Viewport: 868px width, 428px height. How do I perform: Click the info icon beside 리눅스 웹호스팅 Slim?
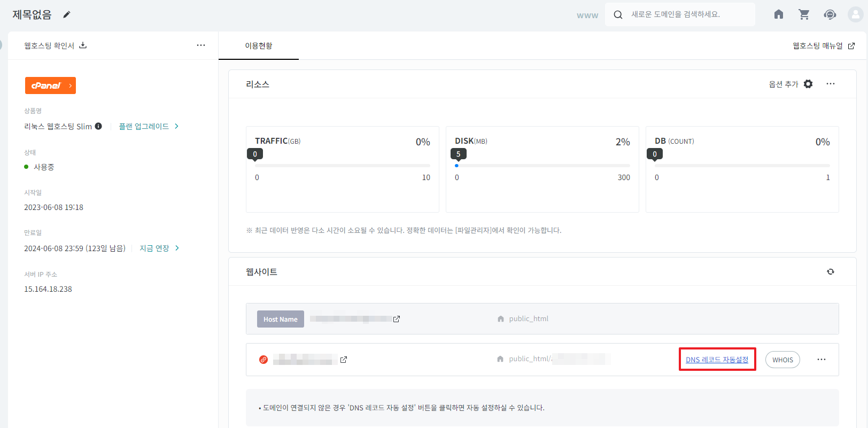(98, 126)
